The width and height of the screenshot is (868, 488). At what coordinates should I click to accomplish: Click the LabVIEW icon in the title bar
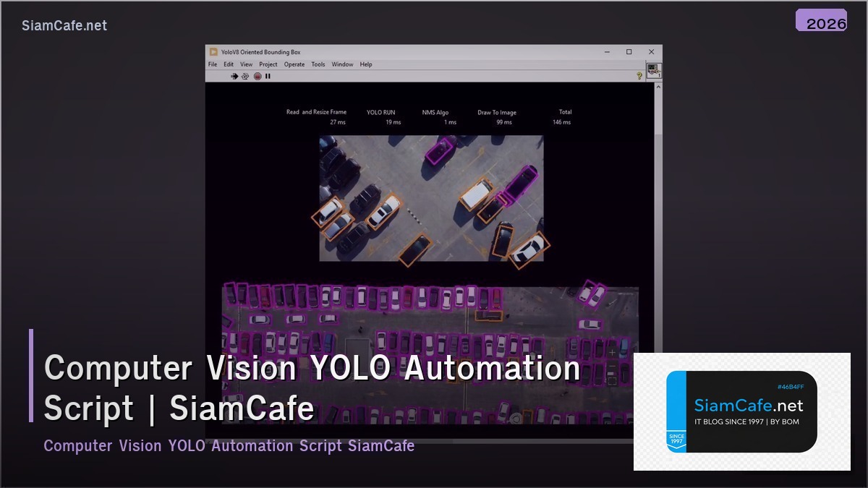pyautogui.click(x=213, y=51)
